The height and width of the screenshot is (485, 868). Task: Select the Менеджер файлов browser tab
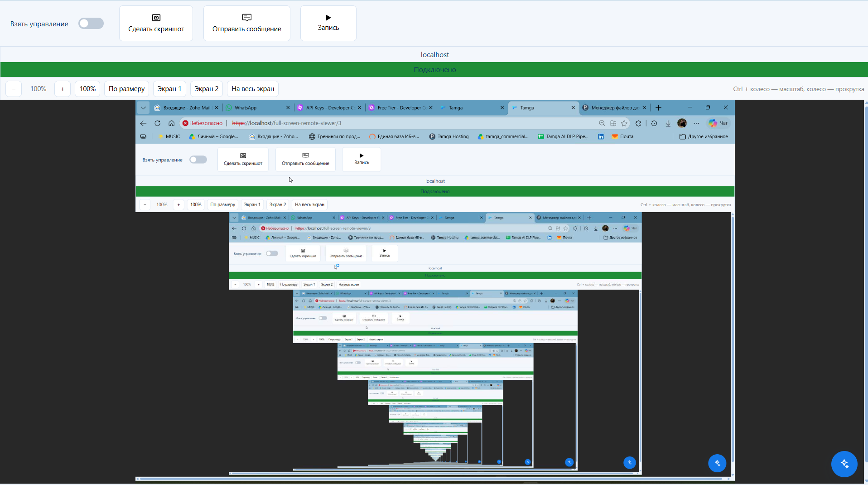tap(614, 108)
